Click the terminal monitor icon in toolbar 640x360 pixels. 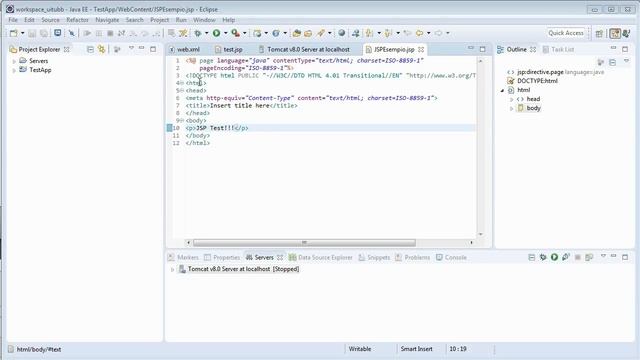58,33
